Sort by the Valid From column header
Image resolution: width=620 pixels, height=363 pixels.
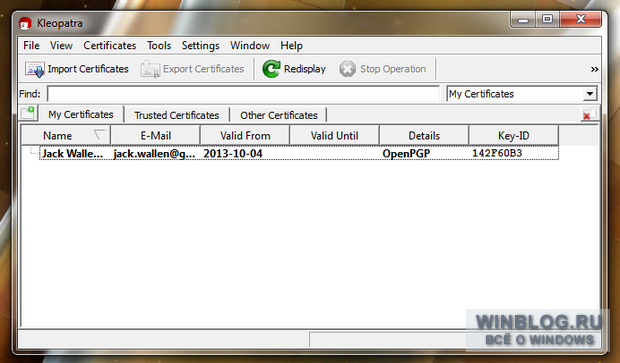point(245,136)
